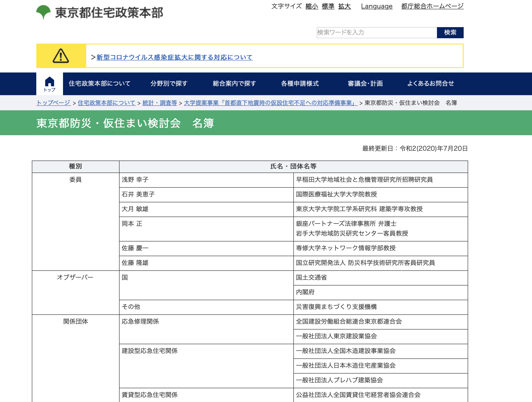Select the name 佐藤 隆雄
The height and width of the screenshot is (402, 532).
click(x=135, y=263)
